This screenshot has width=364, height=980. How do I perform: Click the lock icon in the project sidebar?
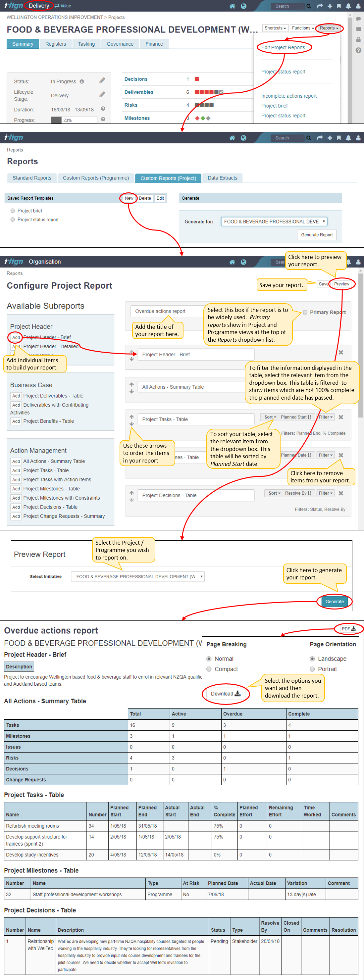click(358, 40)
